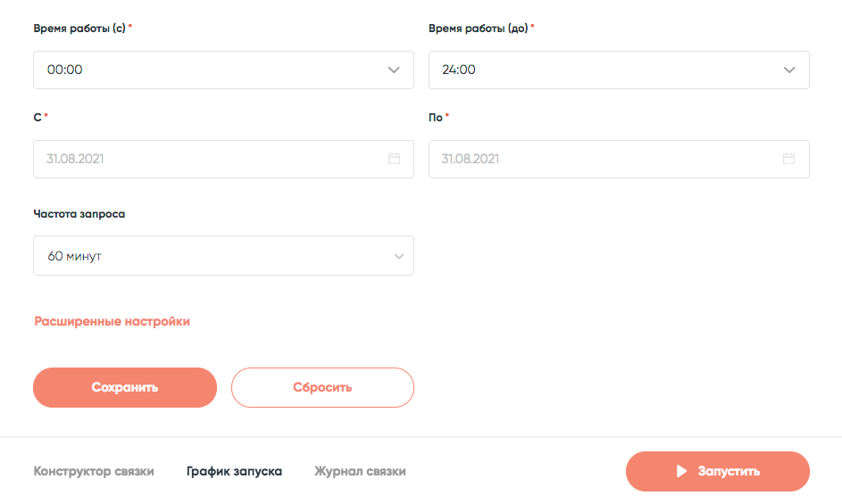842x504 pixels.
Task: Open the "Расширенные настройки" link
Action: [113, 321]
